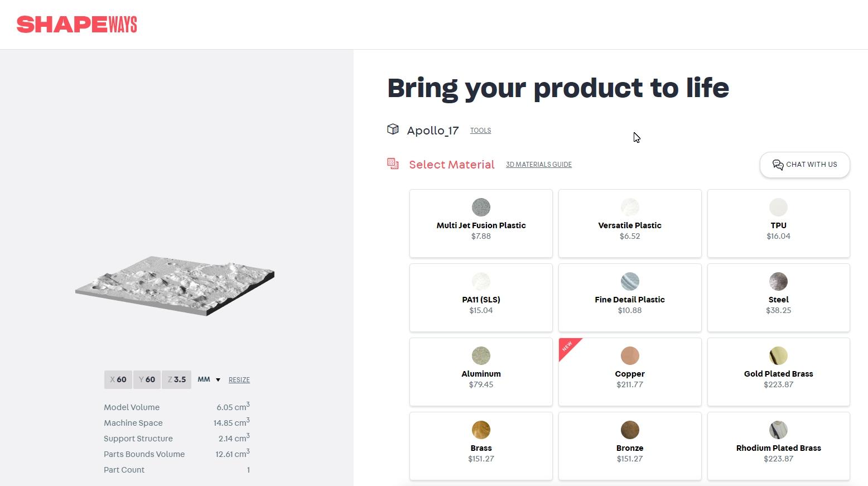Image resolution: width=868 pixels, height=486 pixels.
Task: Open the Tools link next to Apollo_17
Action: click(480, 131)
